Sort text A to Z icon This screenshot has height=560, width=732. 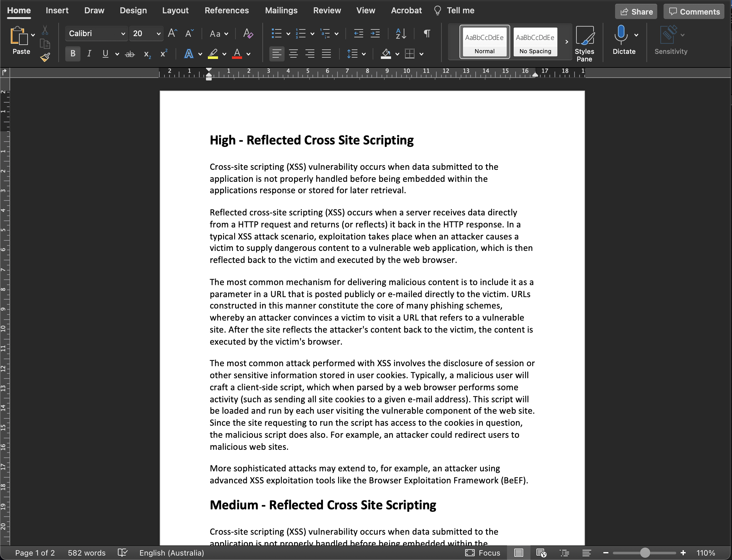tap(401, 33)
